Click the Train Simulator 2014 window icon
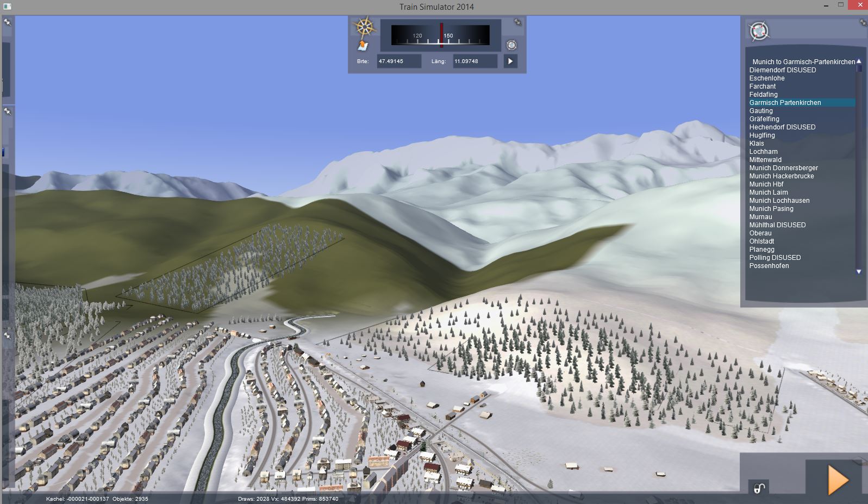This screenshot has width=868, height=504. (7, 7)
